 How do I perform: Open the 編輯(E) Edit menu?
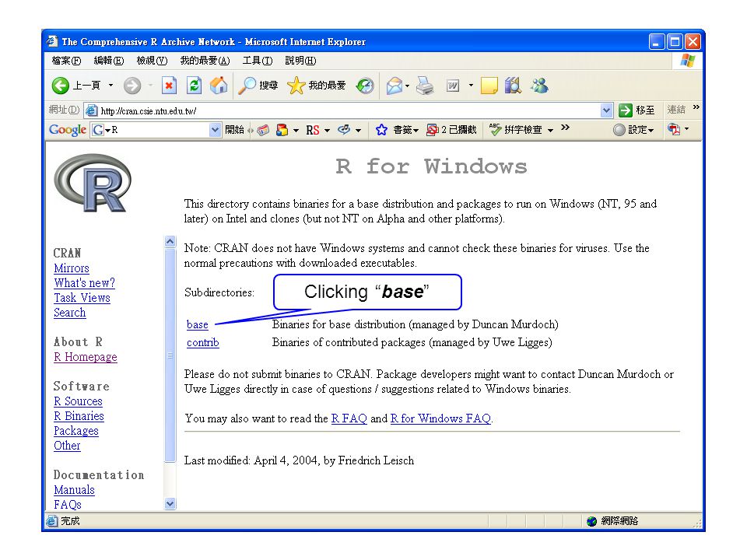pyautogui.click(x=109, y=61)
